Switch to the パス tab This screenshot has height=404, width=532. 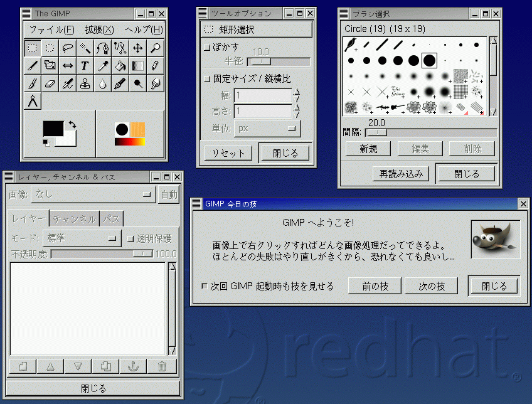point(111,219)
